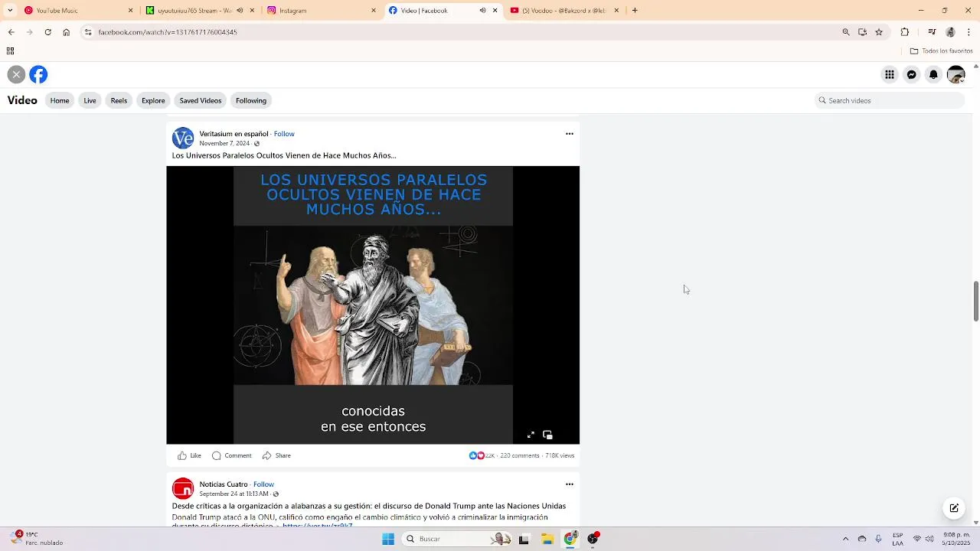Show hidden system tray icons

(845, 539)
